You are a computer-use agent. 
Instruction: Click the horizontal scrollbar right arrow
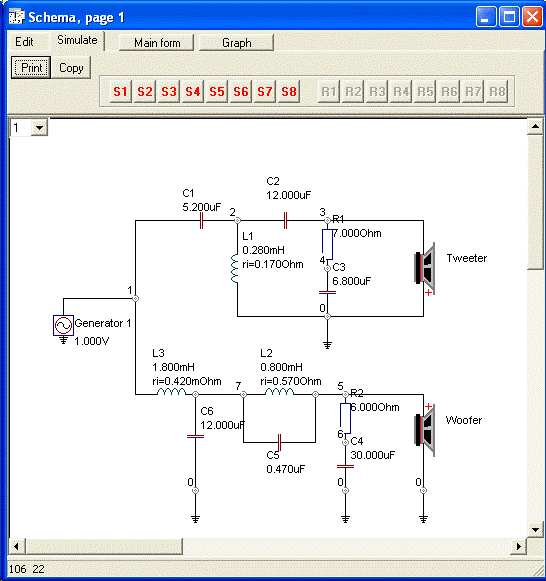click(x=519, y=546)
